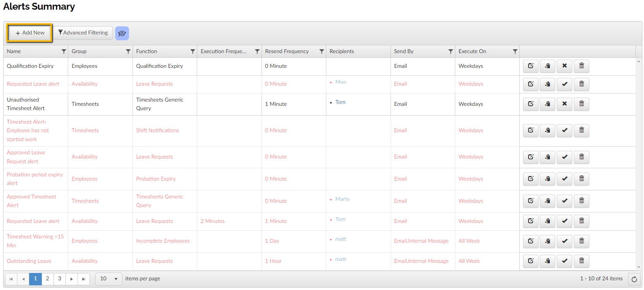Click the edit icon for Qualification Expiry alert
Viewport: 644px width, 290px height.
[x=530, y=66]
